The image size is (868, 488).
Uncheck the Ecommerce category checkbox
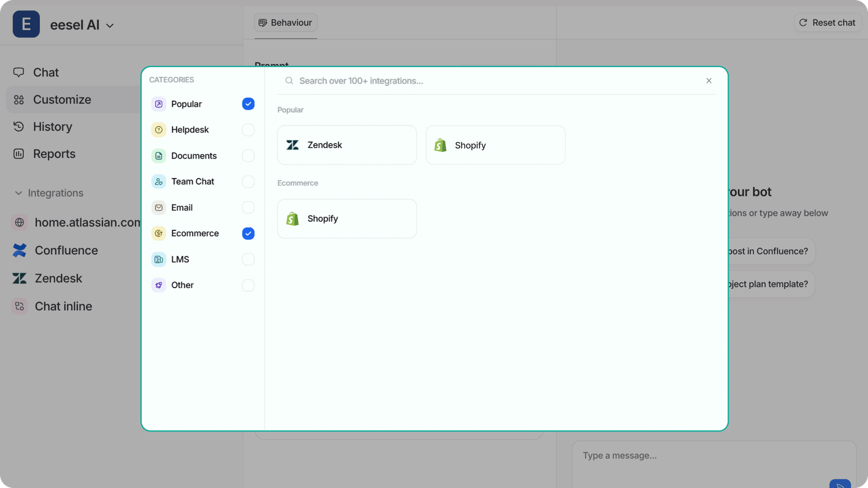click(x=248, y=233)
